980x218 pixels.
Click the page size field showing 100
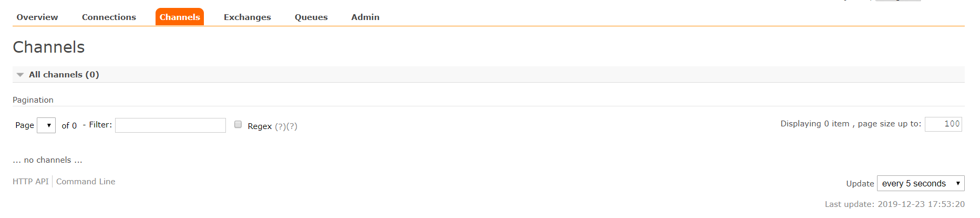pyautogui.click(x=943, y=124)
